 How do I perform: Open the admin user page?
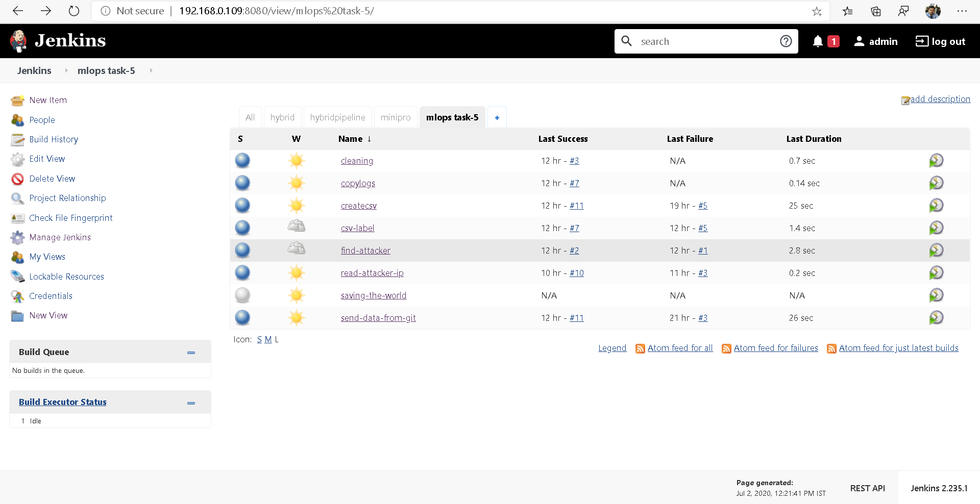click(x=876, y=41)
